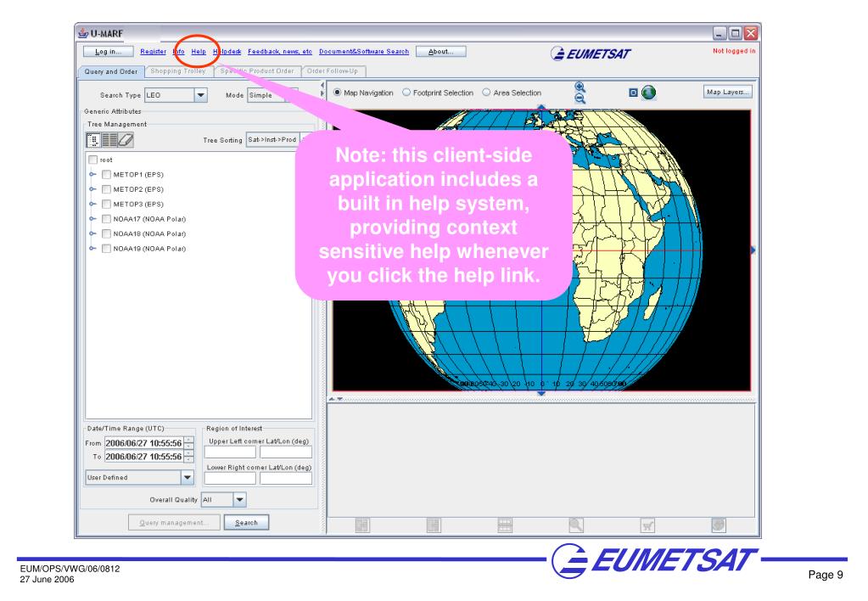The image size is (868, 601).
Task: Open the Document&Software Search link
Action: coord(364,52)
